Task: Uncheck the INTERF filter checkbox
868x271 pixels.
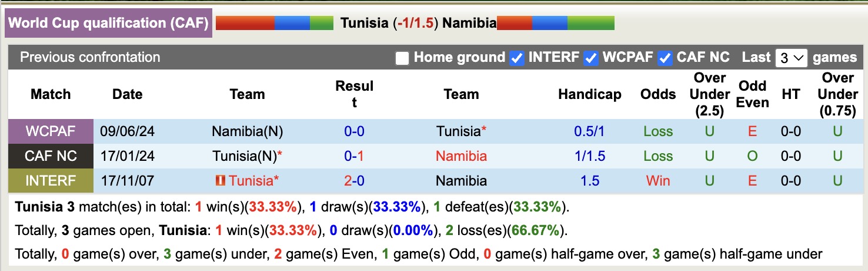Action: tap(517, 58)
